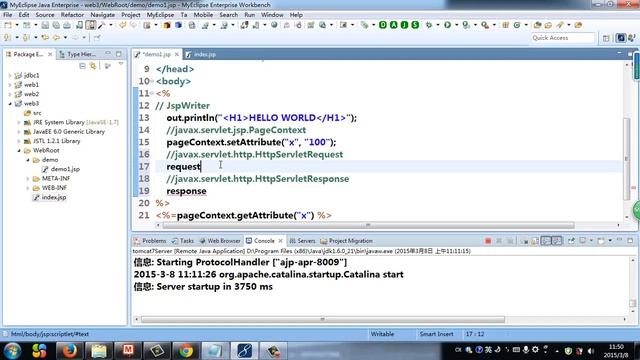Screen dimensions: 640x360
Task: Select demo1.jsp in Package Explorer
Action: (x=65, y=169)
